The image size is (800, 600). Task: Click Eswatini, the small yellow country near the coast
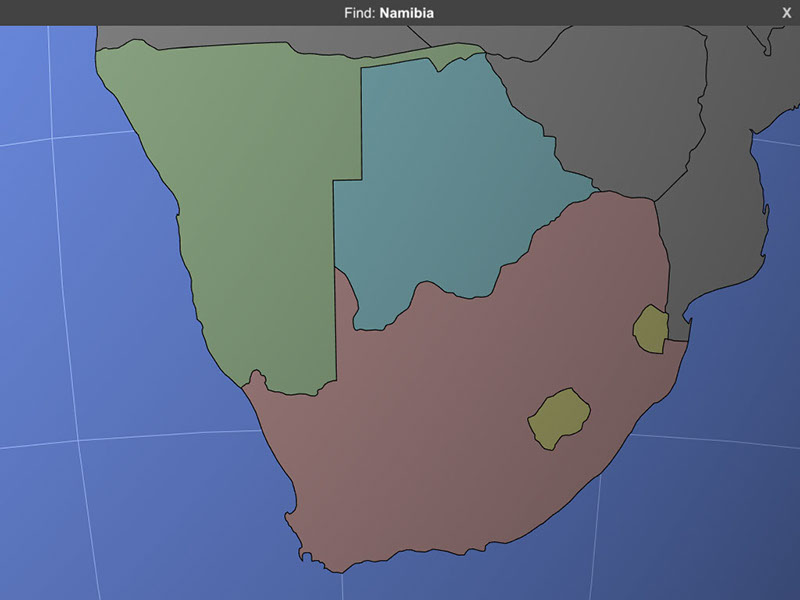pos(650,329)
